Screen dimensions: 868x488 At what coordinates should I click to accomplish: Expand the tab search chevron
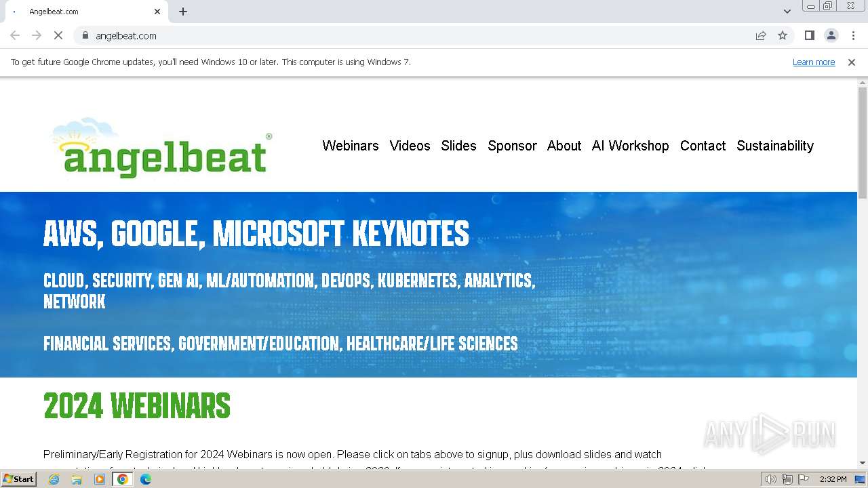coord(787,12)
